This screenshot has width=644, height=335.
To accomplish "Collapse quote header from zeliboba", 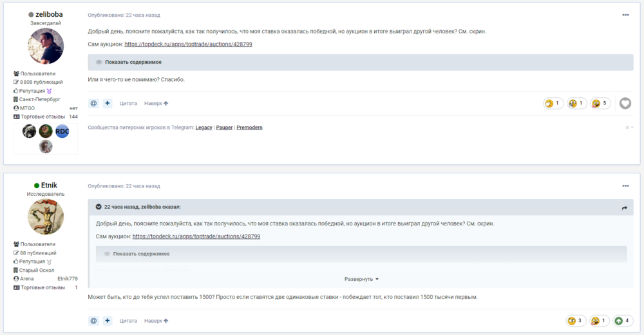I will tap(99, 207).
